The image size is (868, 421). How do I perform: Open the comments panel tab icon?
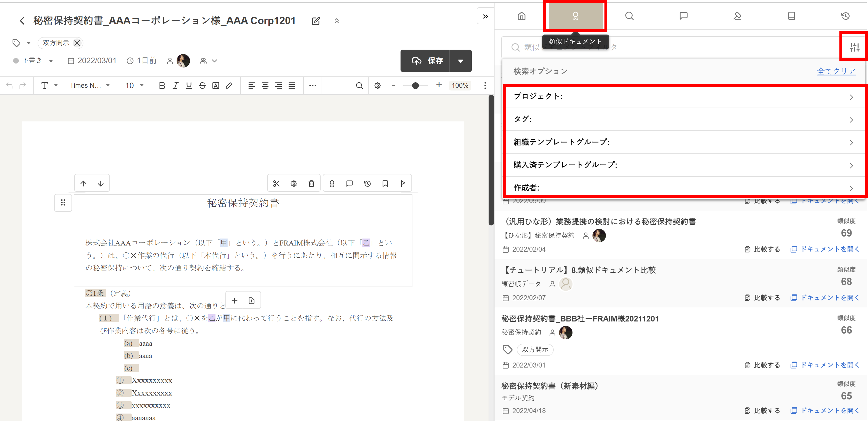click(x=683, y=16)
